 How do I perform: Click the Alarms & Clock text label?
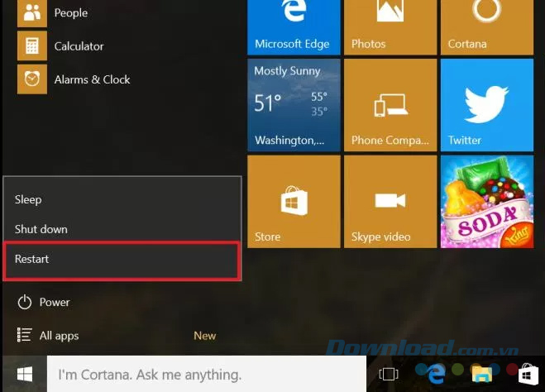92,79
